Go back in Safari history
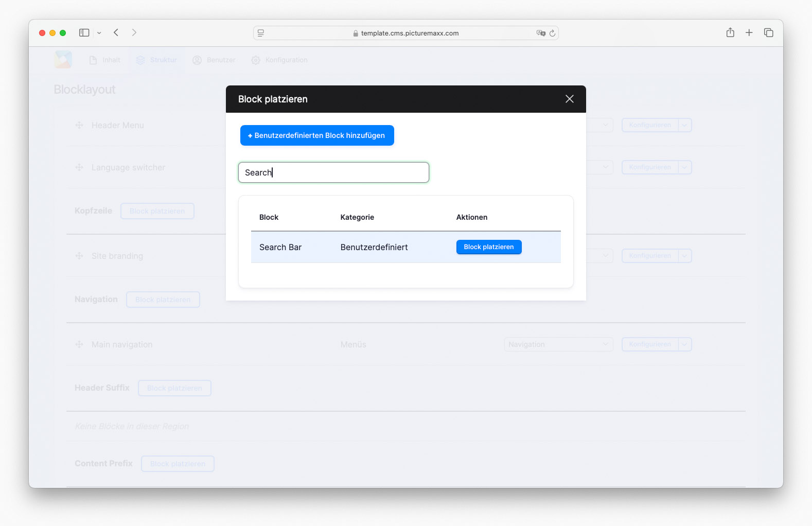Image resolution: width=812 pixels, height=526 pixels. 116,32
